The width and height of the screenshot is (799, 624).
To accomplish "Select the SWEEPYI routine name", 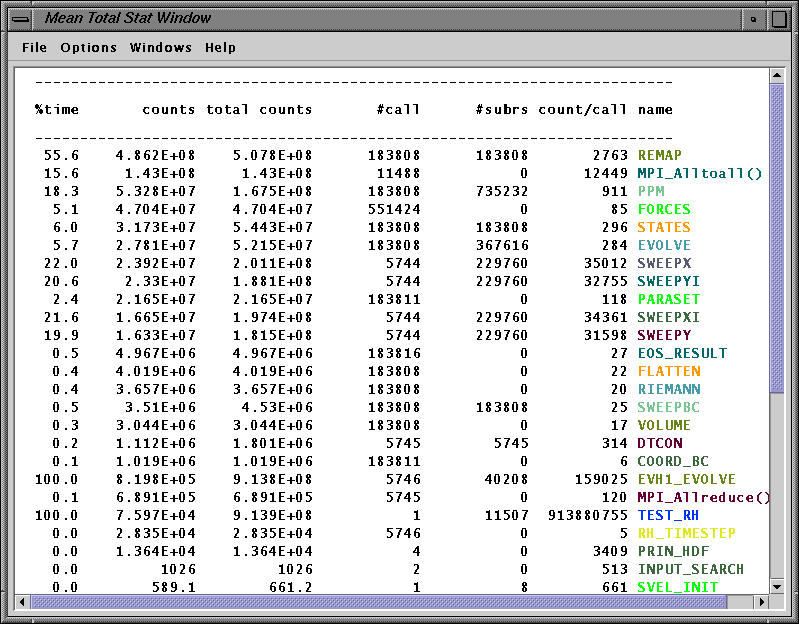I will click(669, 281).
